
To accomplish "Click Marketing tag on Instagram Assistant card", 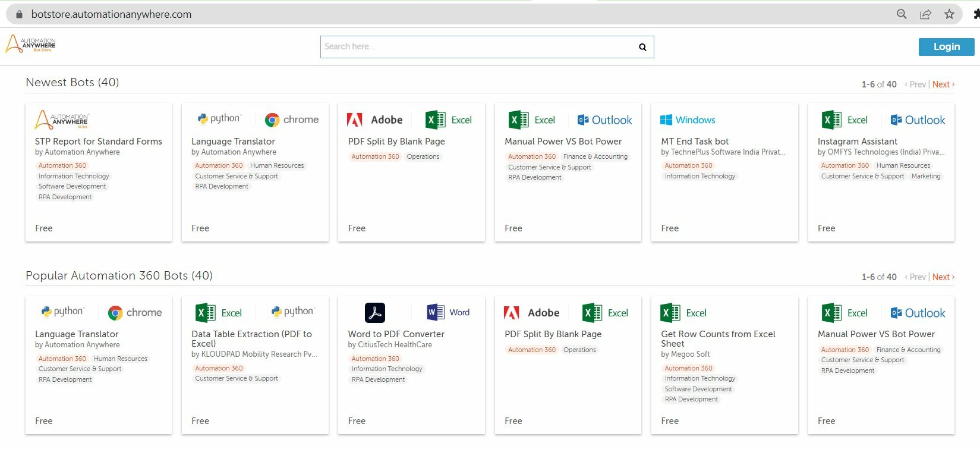I will point(926,177).
